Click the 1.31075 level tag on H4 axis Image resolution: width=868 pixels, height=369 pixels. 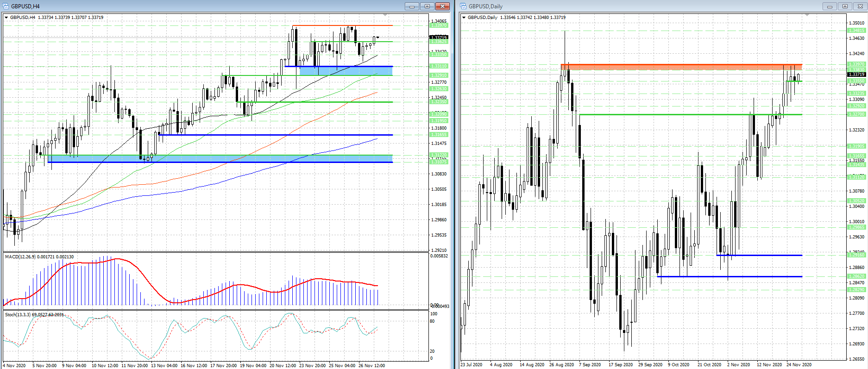pyautogui.click(x=439, y=162)
